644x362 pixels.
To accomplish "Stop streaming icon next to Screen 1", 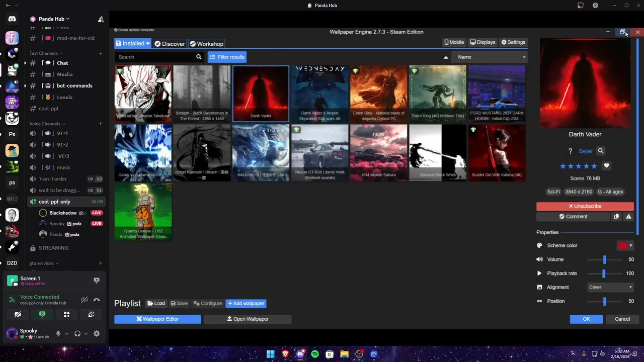I will point(97,280).
